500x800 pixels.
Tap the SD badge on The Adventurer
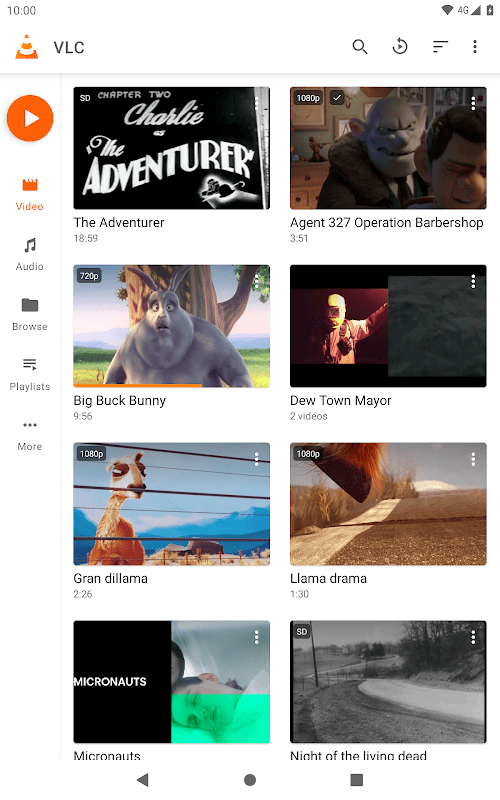coord(85,97)
